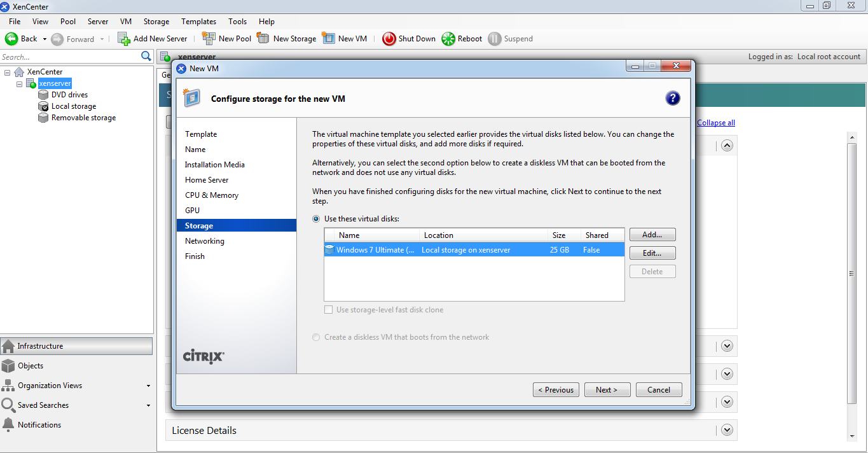The image size is (868, 453).
Task: Click the XenCenter home icon in tree
Action: pos(19,72)
